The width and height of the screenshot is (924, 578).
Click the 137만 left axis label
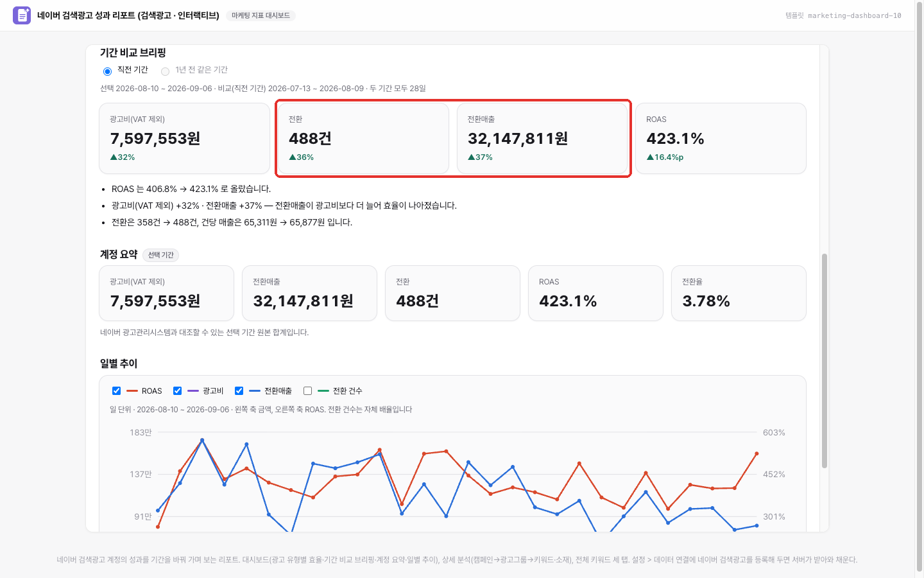141,475
